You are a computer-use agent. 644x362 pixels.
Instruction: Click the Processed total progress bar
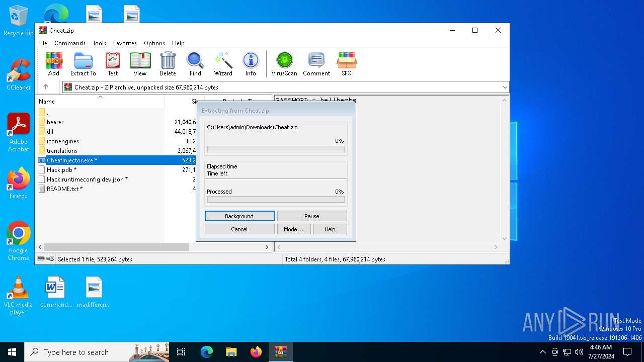276,200
